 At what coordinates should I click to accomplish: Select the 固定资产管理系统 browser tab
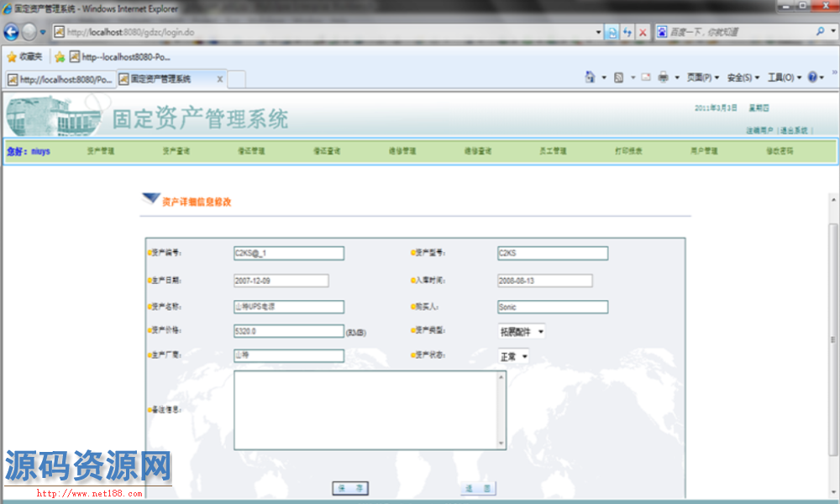click(x=160, y=79)
